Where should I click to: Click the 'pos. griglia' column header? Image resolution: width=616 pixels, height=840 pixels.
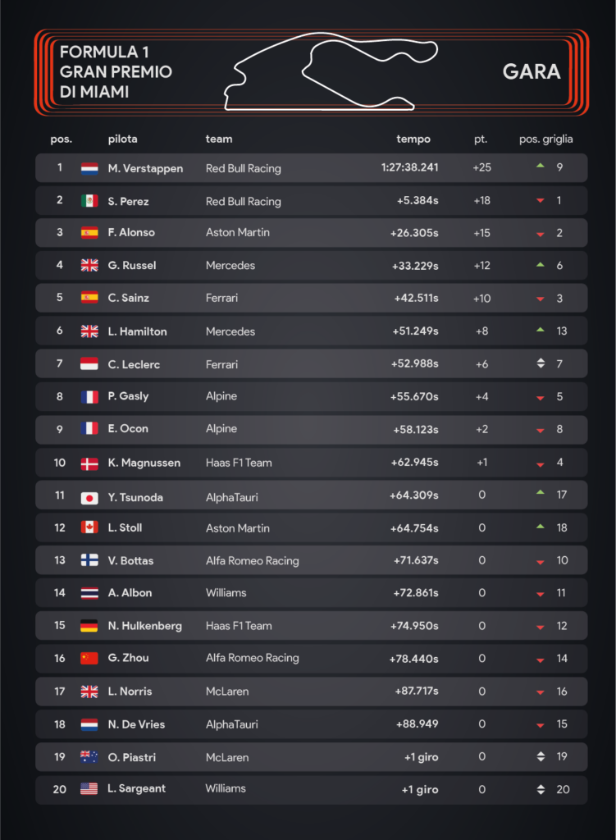pos(545,139)
